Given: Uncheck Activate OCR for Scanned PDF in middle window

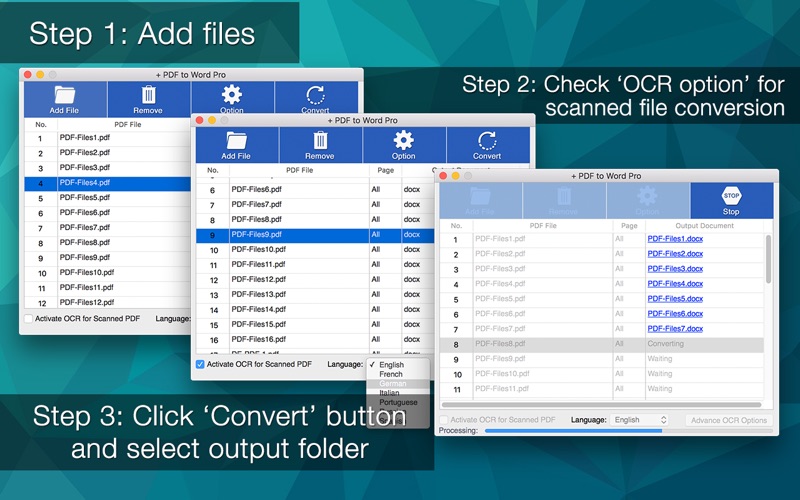Looking at the screenshot, I should [201, 364].
